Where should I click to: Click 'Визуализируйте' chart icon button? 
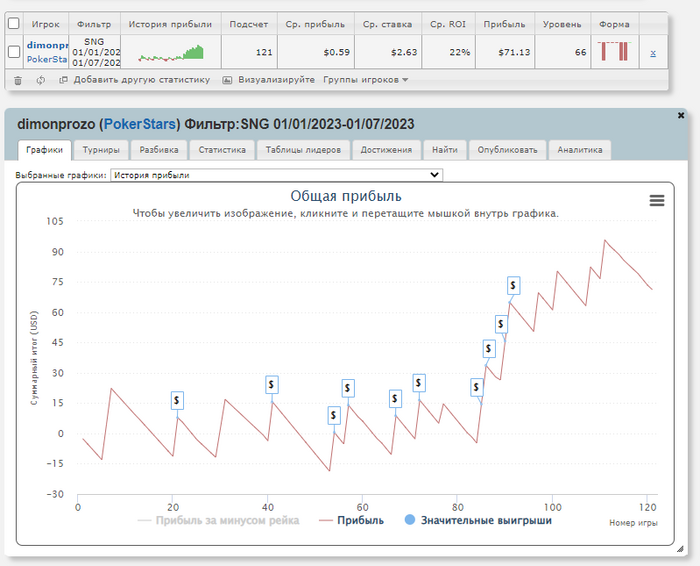(227, 80)
